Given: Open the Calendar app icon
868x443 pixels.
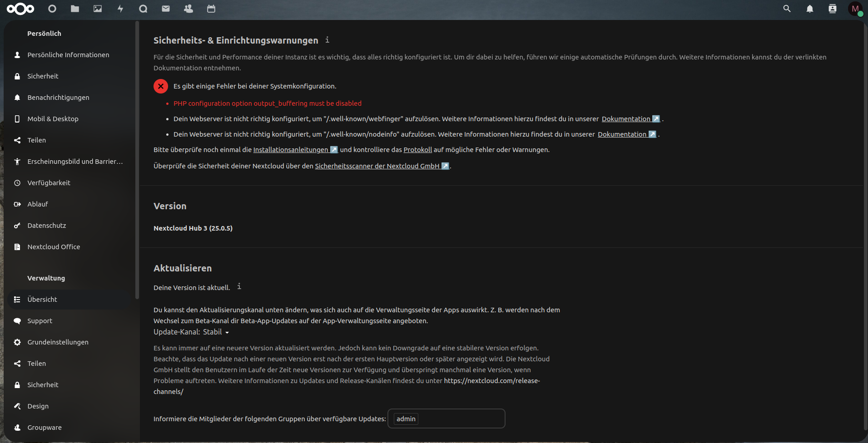Looking at the screenshot, I should point(211,9).
